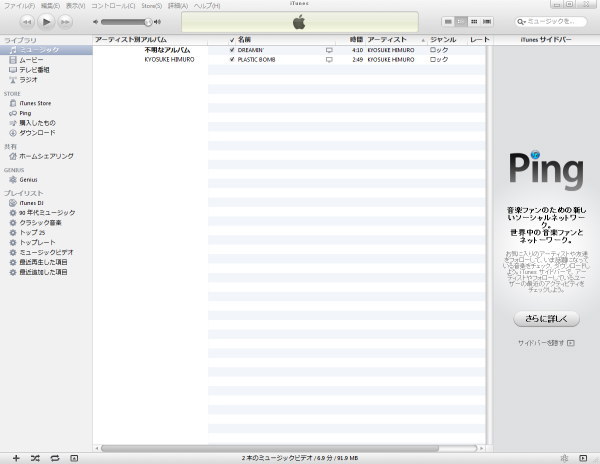This screenshot has height=464, width=600.
Task: Sort by 時間 column header
Action: pyautogui.click(x=350, y=40)
